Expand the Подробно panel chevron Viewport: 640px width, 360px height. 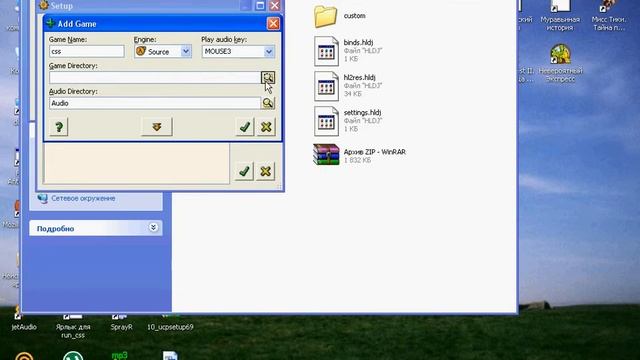point(153,228)
